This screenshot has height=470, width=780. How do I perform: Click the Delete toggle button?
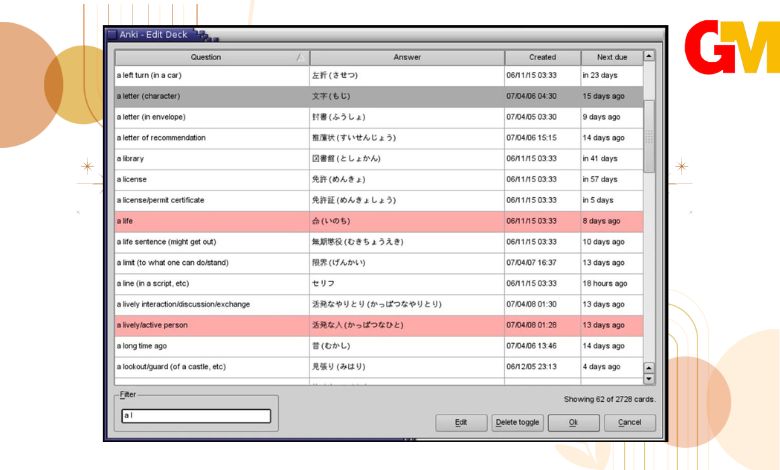pos(517,423)
